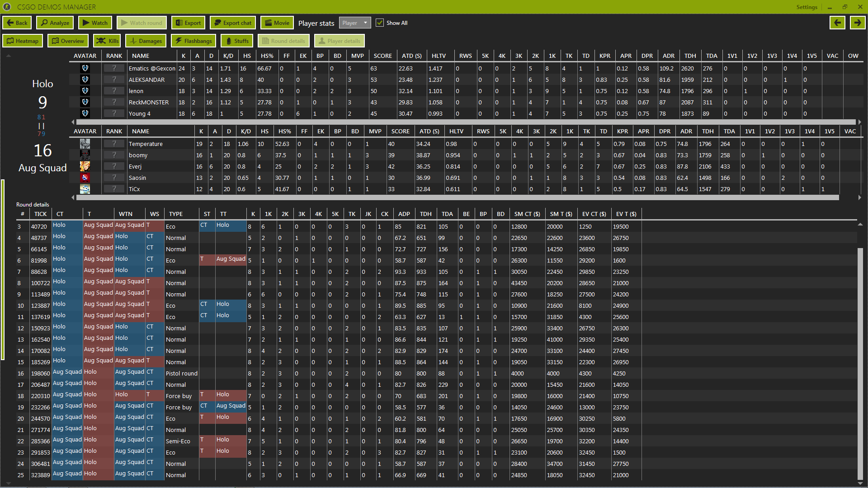Click Temperature's avatar thumbnail
The image size is (868, 488).
click(85, 144)
